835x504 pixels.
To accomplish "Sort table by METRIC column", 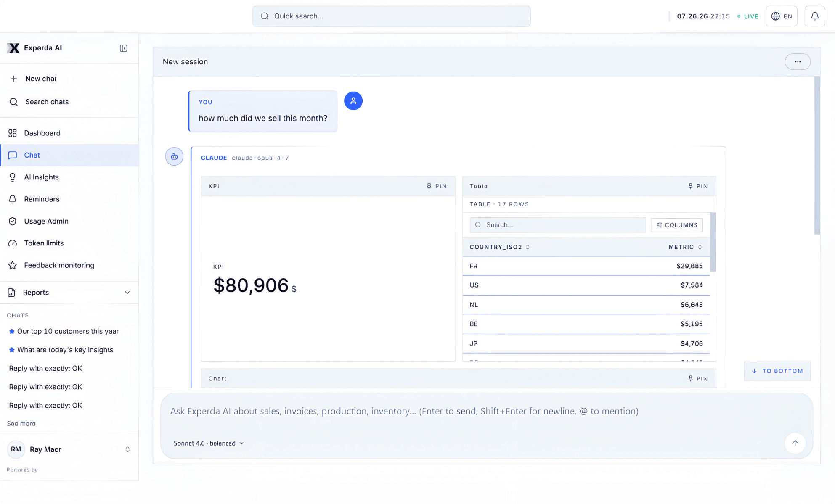I will 685,247.
